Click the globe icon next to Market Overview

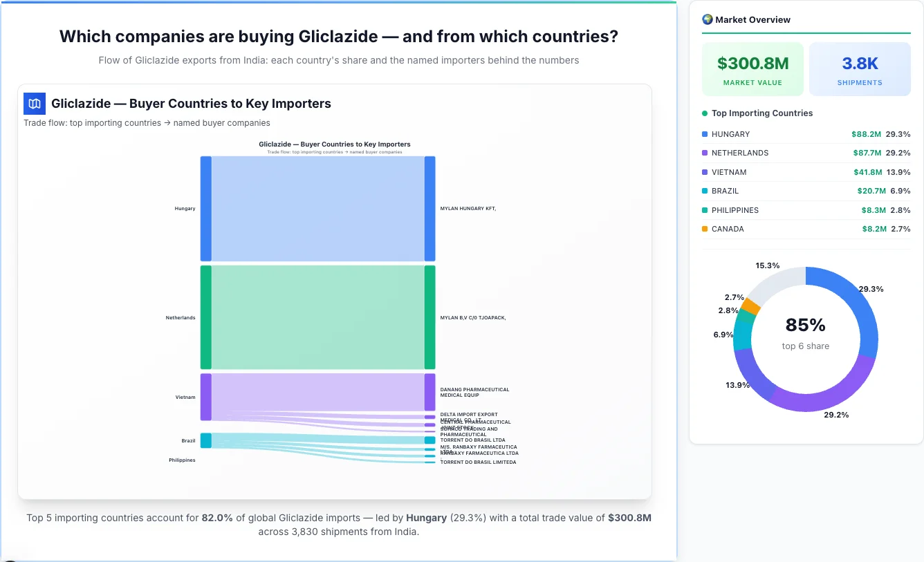click(707, 19)
